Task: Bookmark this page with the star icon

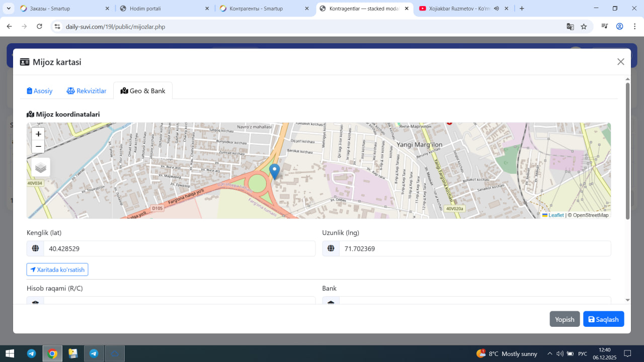Action: click(x=584, y=27)
